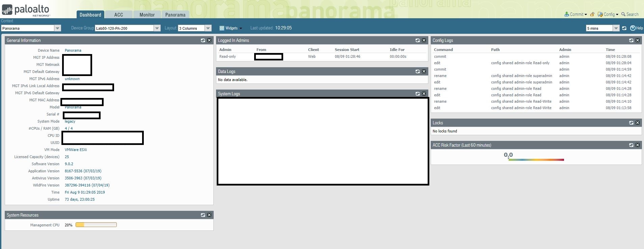Refresh the Config Logs widget
644x249 pixels.
631,40
